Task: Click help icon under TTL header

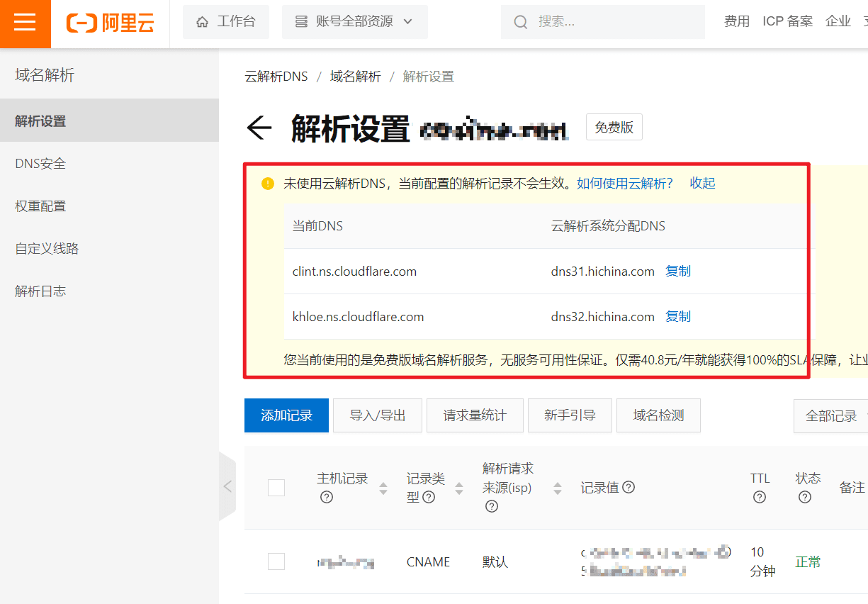Action: tap(760, 497)
